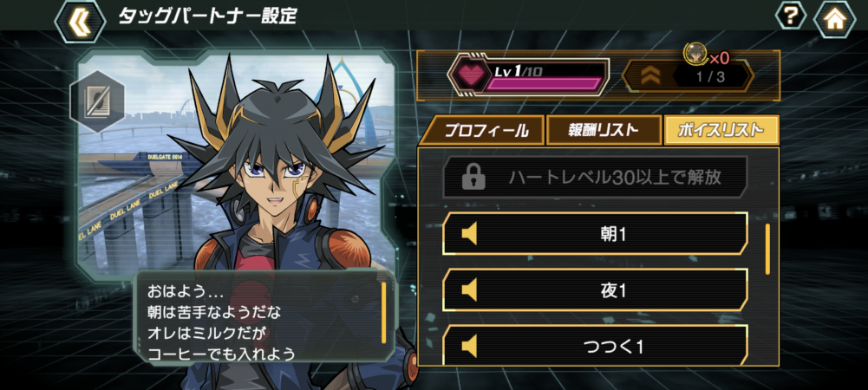The image size is (868, 390).
Task: Return to home via house icon
Action: (833, 19)
